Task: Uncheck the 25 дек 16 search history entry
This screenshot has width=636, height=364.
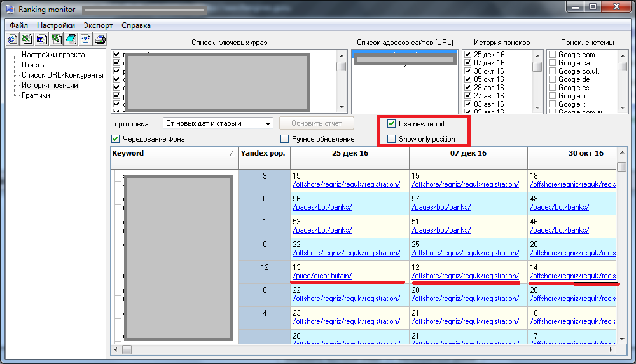Action: pyautogui.click(x=467, y=55)
